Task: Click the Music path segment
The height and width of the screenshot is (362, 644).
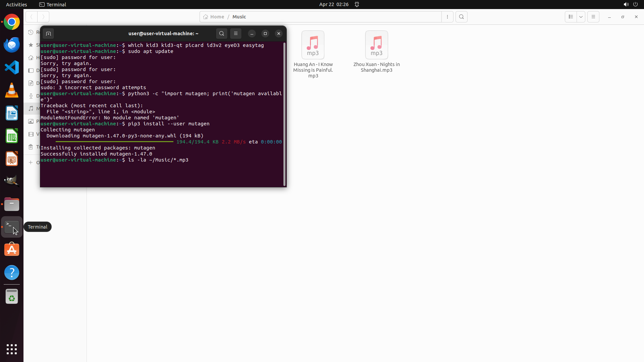Action: 239,17
